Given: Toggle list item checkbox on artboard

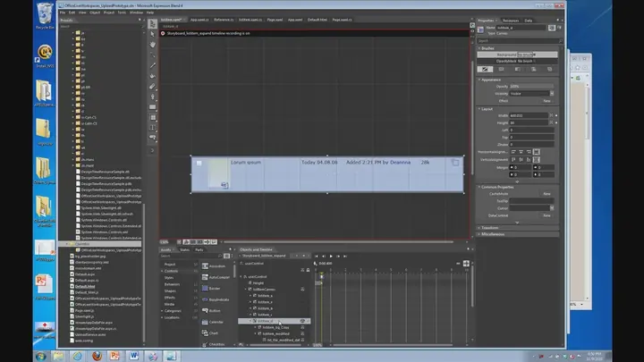Looking at the screenshot, I should click(199, 164).
